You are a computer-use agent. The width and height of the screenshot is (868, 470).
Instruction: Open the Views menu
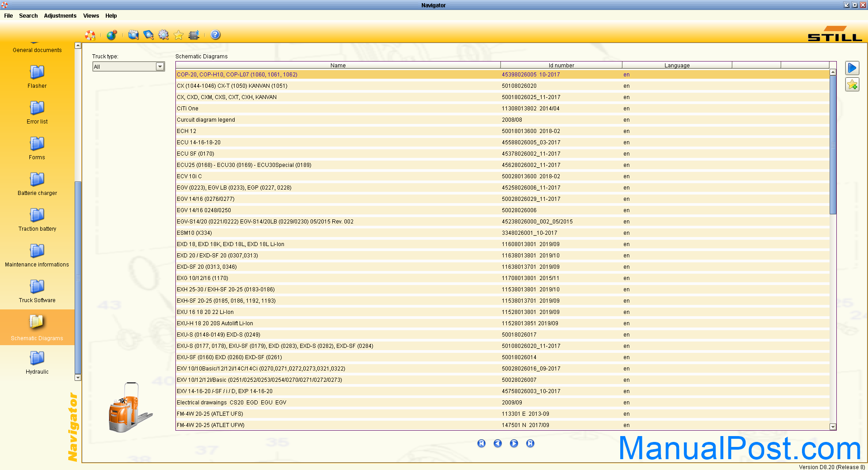(91, 16)
